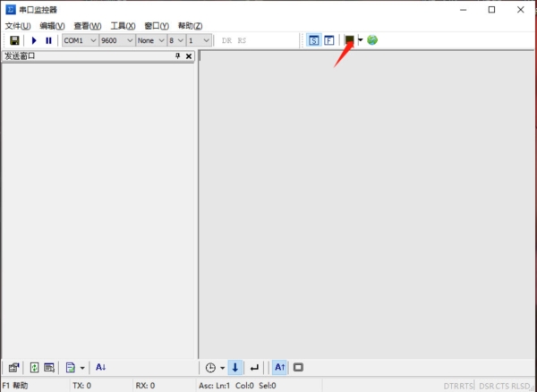The height and width of the screenshot is (392, 537).
Task: Open the 工具(X) menu
Action: (x=123, y=26)
